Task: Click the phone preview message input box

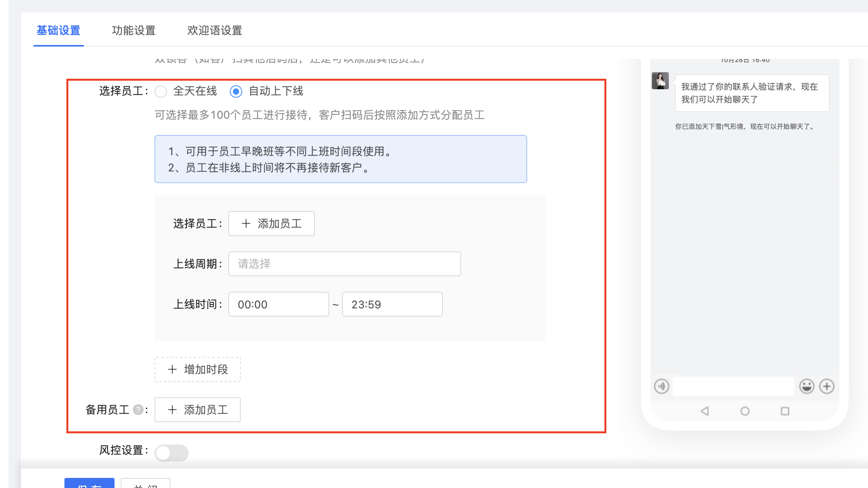Action: 733,386
